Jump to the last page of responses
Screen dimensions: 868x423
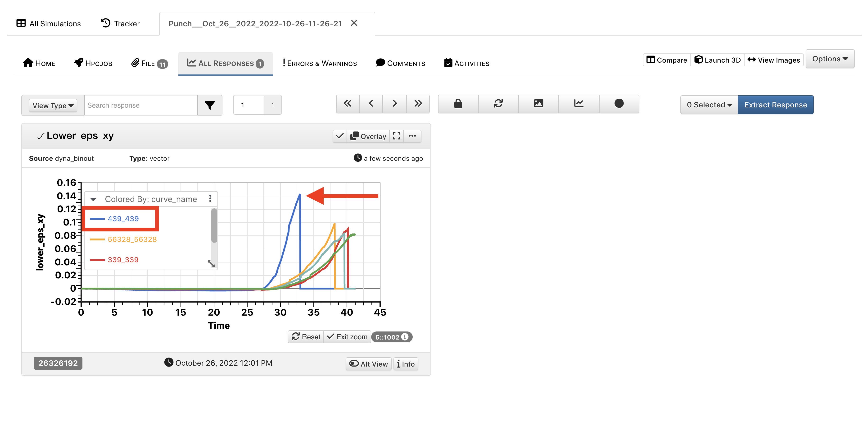pyautogui.click(x=418, y=104)
